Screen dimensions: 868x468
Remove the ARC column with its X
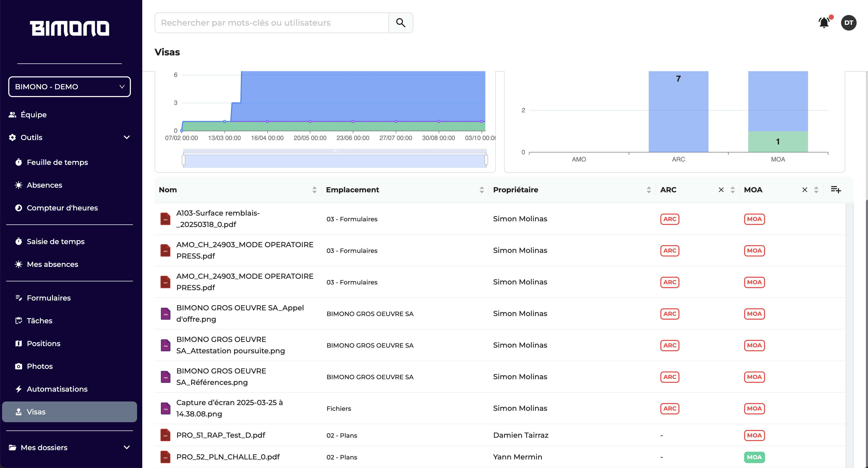click(x=721, y=190)
